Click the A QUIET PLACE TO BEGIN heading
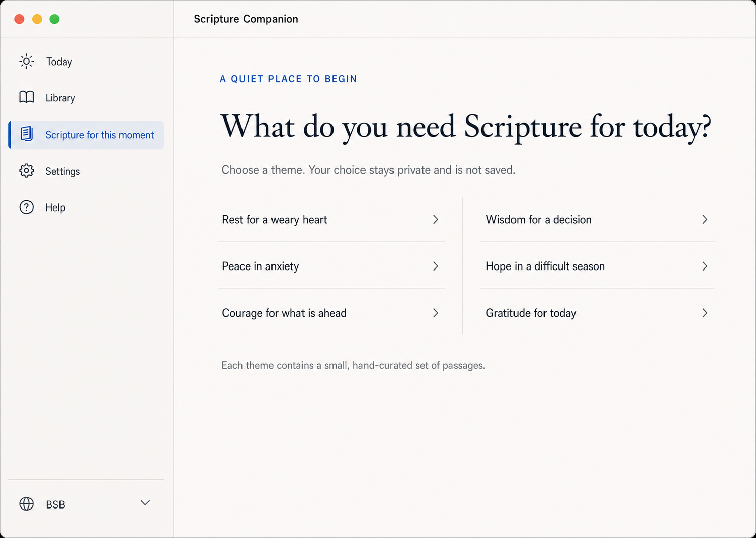 click(288, 79)
